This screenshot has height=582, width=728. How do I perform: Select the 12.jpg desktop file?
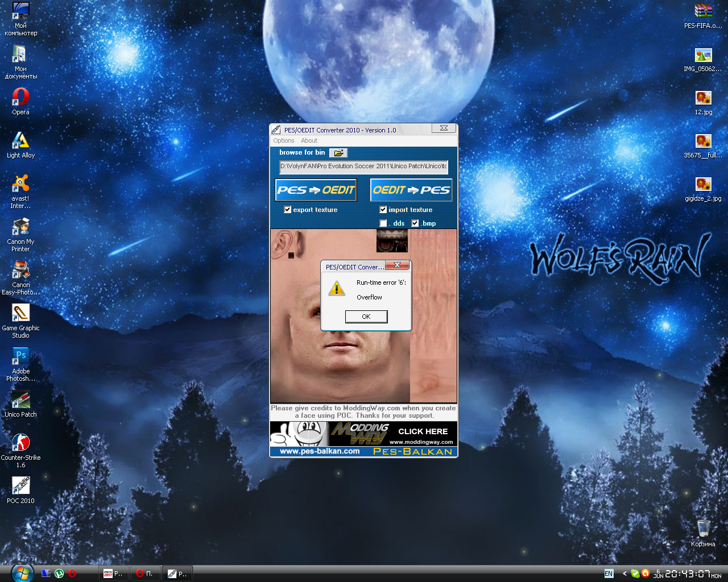point(704,102)
